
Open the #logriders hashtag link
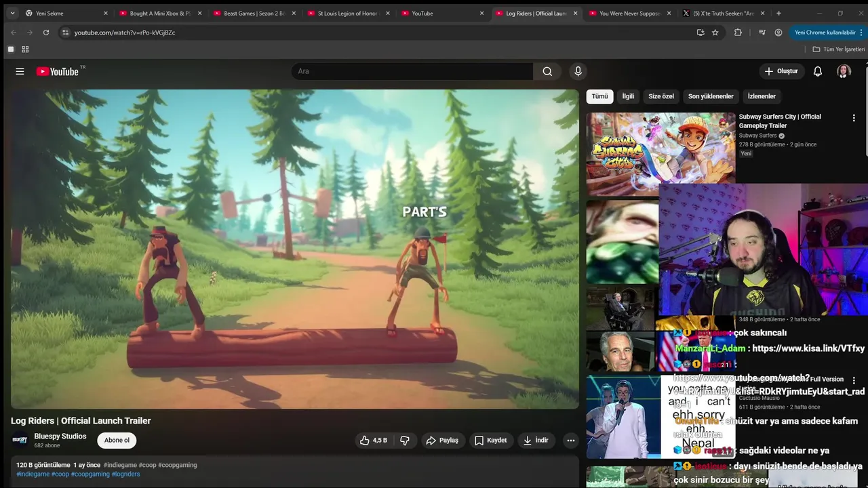click(125, 474)
